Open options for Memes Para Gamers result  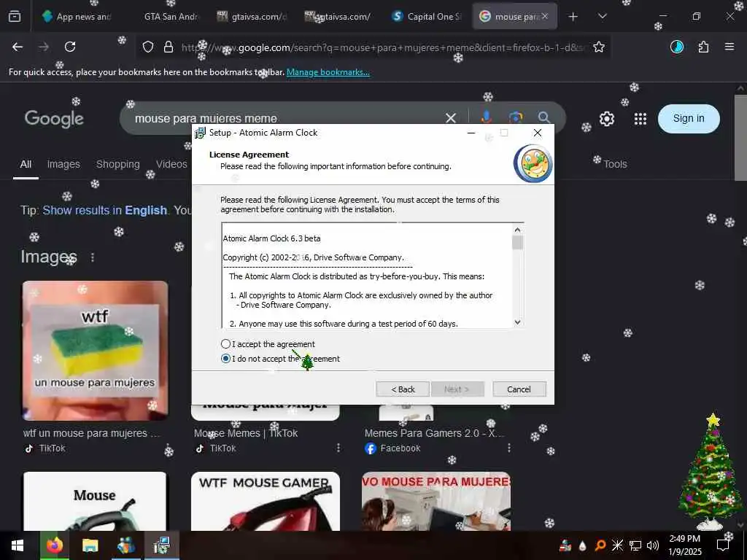tap(508, 448)
